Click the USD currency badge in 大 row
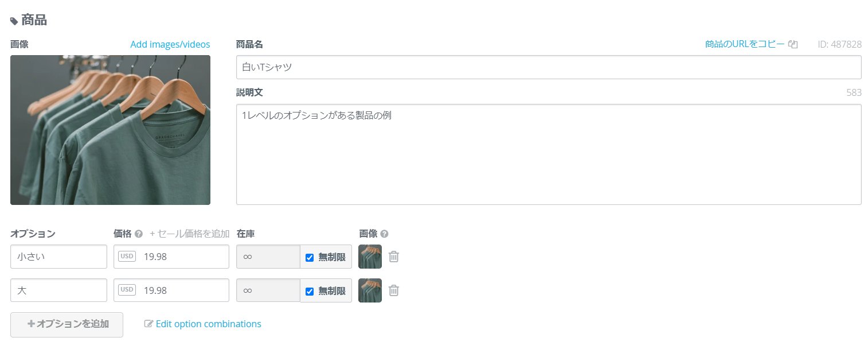Screen dimensions: 868x349 coord(127,290)
